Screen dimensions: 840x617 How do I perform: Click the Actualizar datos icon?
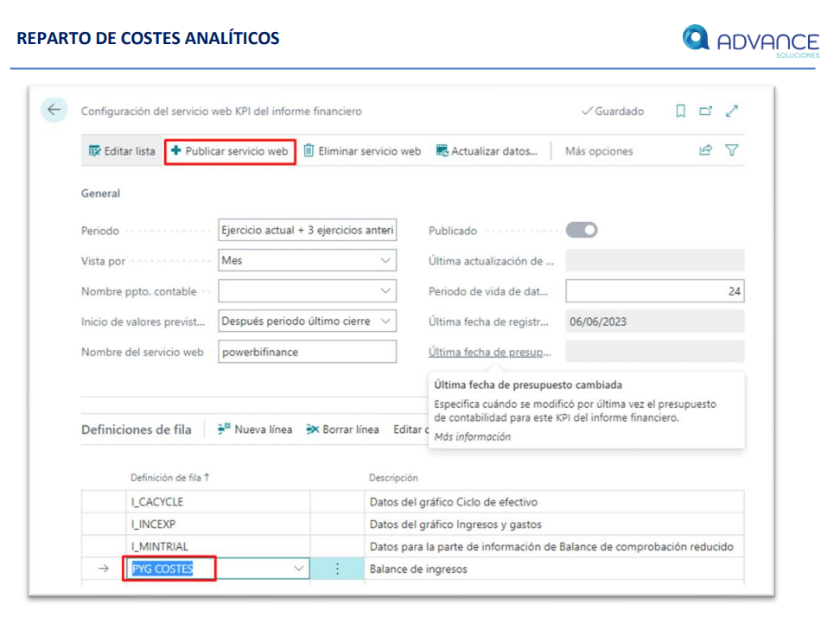(442, 150)
